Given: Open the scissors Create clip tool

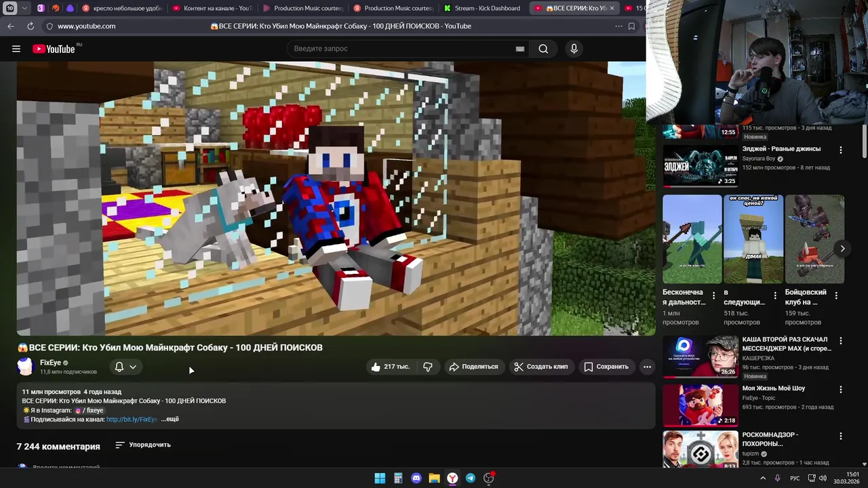Looking at the screenshot, I should (x=540, y=367).
